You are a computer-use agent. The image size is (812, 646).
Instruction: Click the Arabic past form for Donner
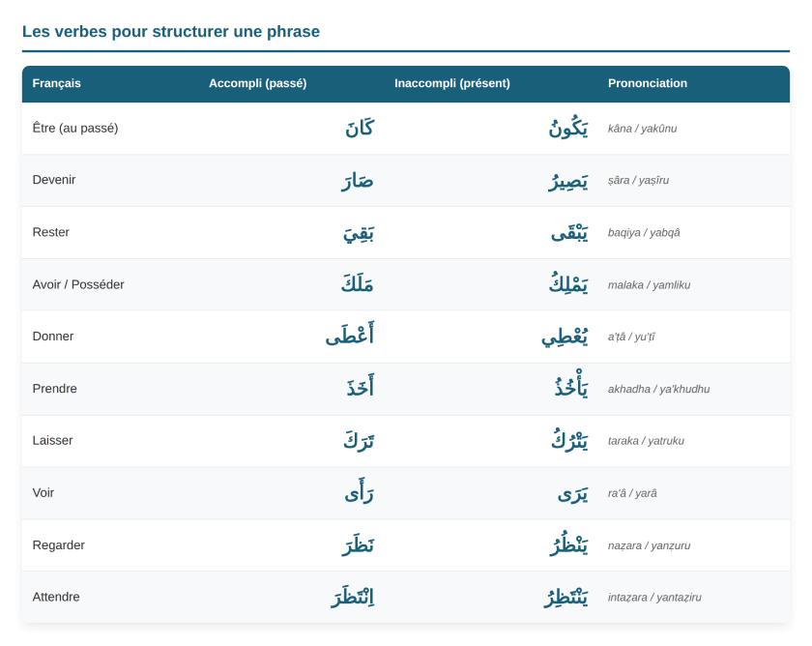coord(350,335)
